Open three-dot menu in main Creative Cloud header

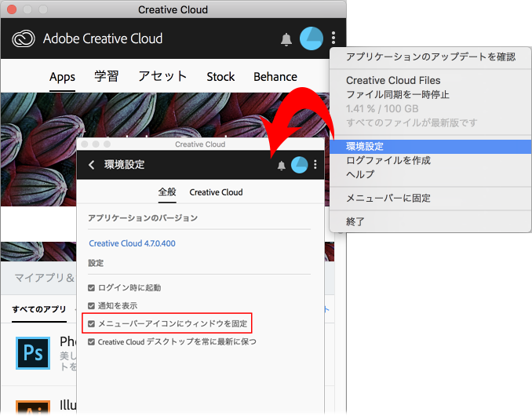(x=333, y=38)
